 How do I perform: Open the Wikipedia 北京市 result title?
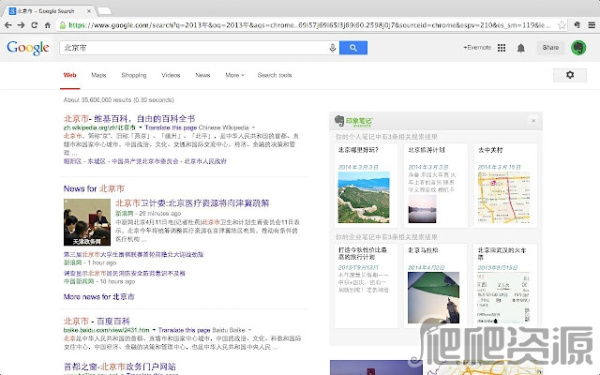click(x=129, y=118)
